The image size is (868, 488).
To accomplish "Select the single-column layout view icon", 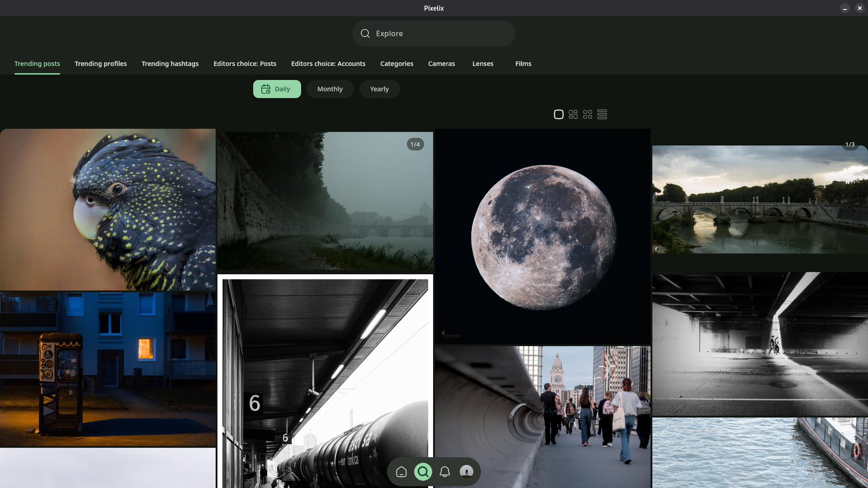I will [x=559, y=114].
